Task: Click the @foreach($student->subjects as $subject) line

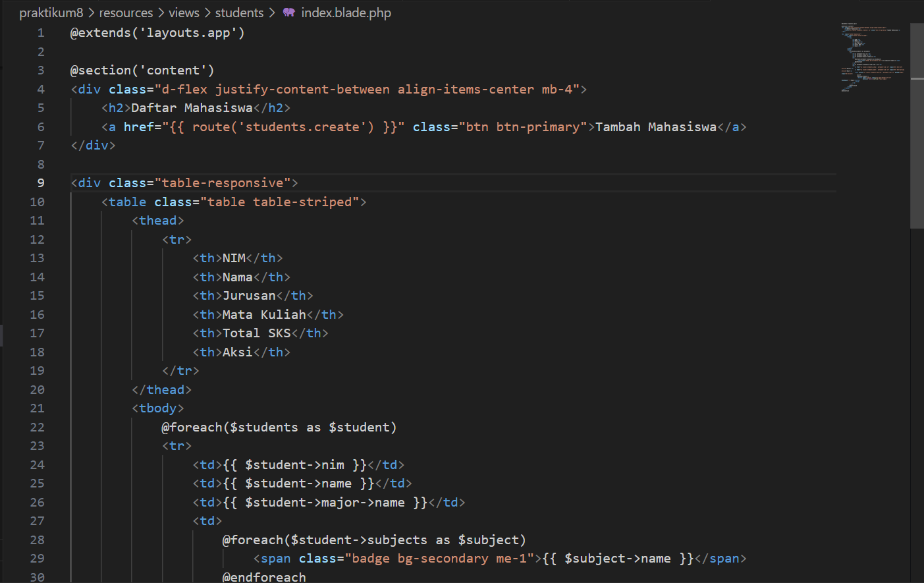Action: point(374,540)
